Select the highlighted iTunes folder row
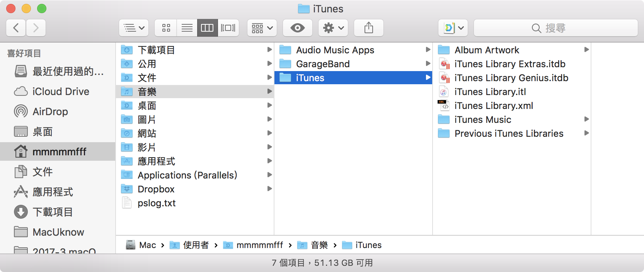 click(x=353, y=78)
